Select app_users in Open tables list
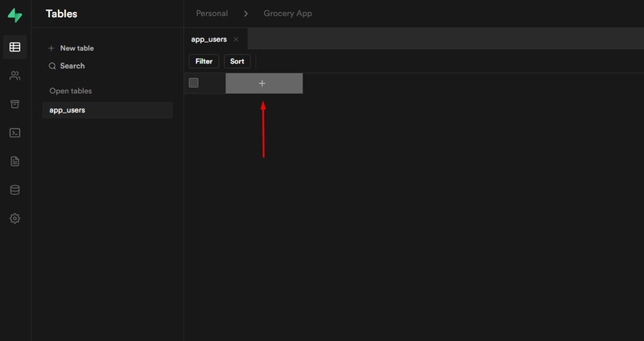This screenshot has height=341, width=644. tap(108, 110)
